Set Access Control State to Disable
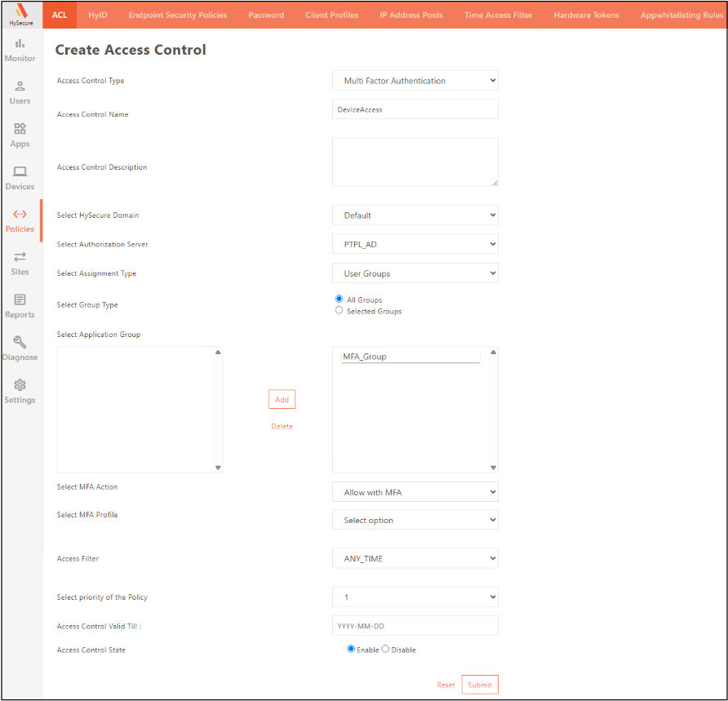 tap(385, 650)
